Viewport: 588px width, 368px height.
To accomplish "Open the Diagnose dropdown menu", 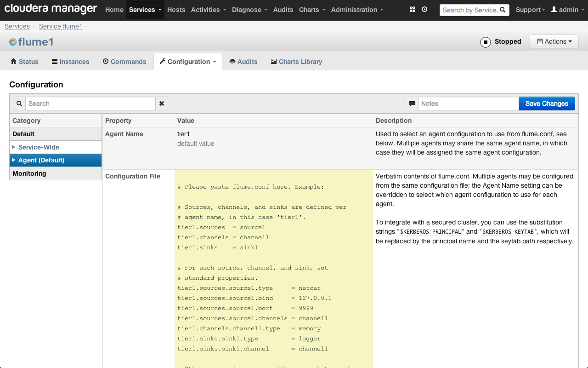I will click(x=250, y=10).
